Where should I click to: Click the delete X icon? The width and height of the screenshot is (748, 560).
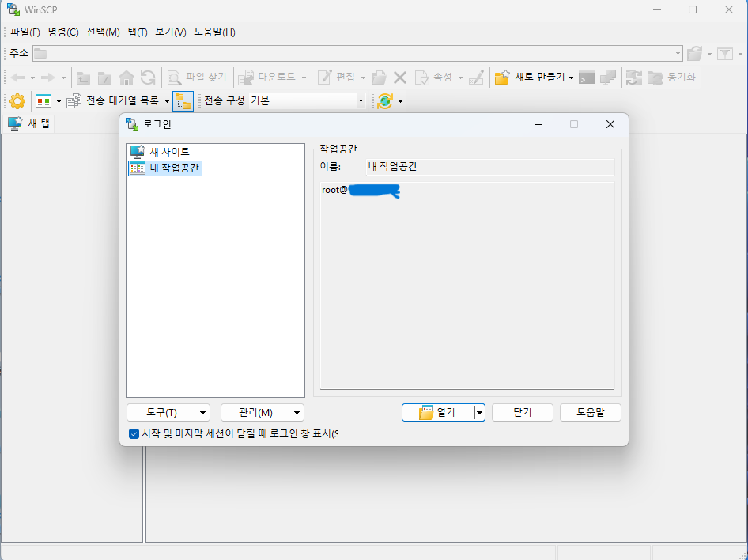click(x=400, y=78)
